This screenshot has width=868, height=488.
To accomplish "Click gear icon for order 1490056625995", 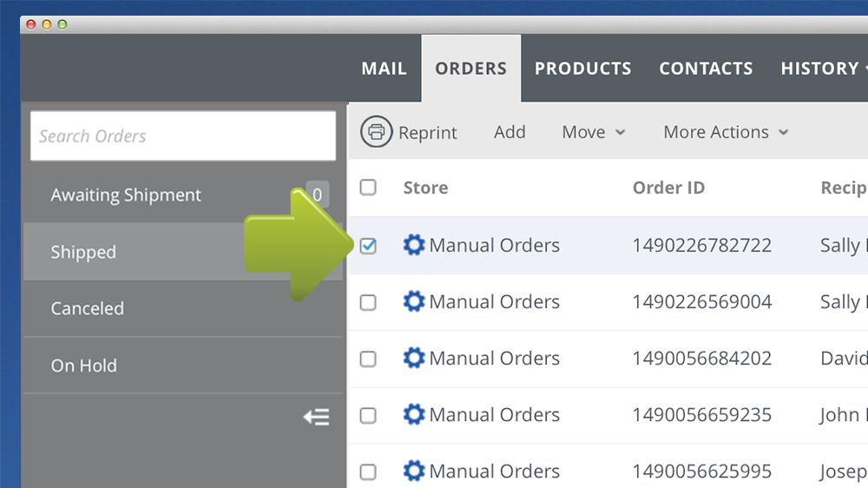I will click(x=414, y=471).
